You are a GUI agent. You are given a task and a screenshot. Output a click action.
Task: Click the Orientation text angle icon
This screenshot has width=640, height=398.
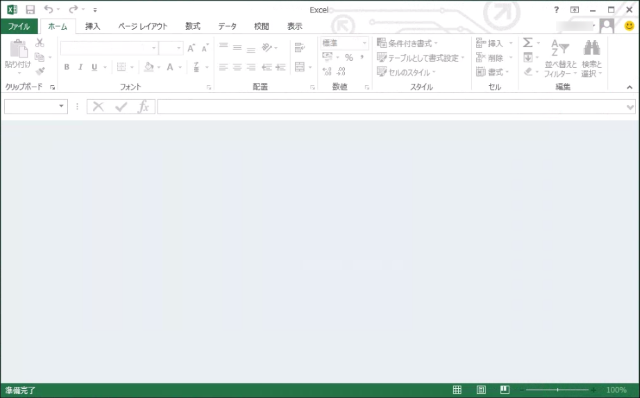[267, 47]
